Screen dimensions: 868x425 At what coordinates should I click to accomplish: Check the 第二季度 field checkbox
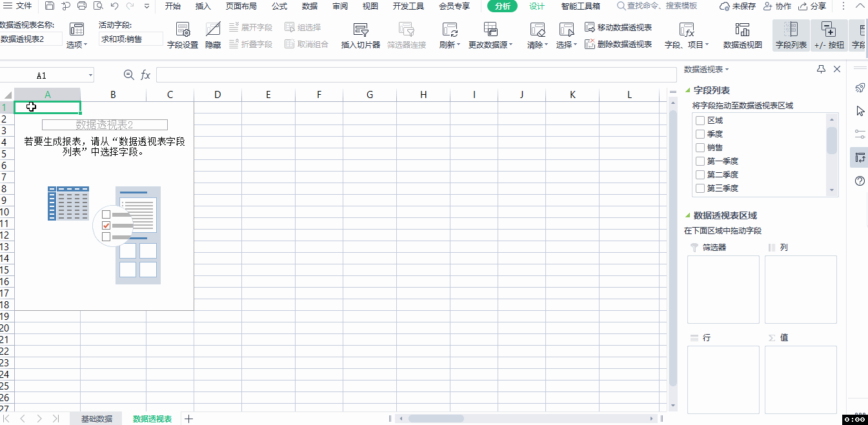pos(700,175)
